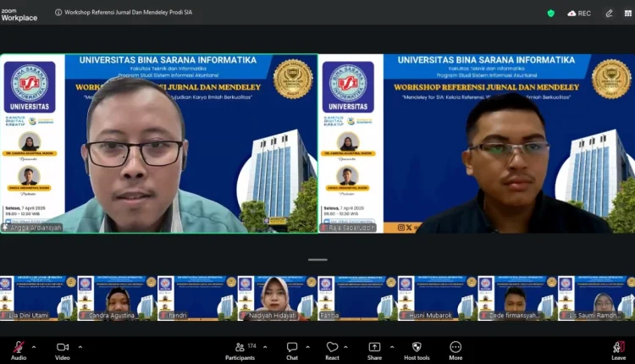Expand participants options arrow
Screen dimensions: 635x364
[x=265, y=347]
